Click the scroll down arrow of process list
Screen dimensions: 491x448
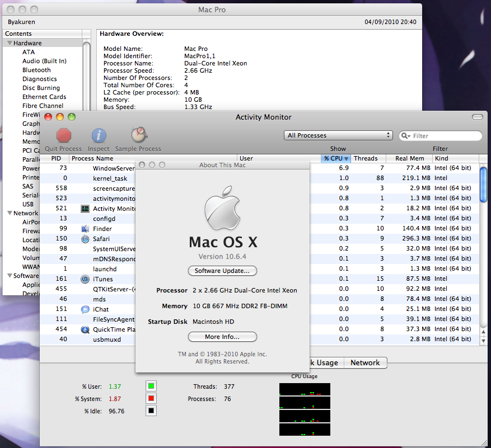tap(483, 341)
